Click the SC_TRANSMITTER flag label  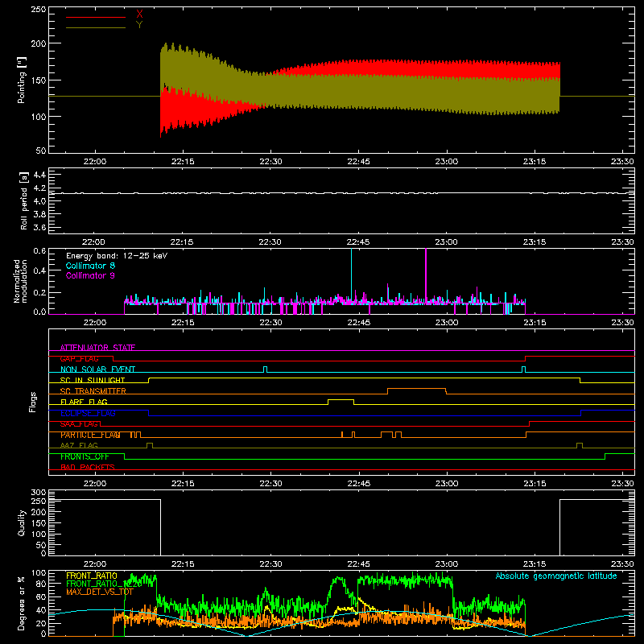coord(93,390)
